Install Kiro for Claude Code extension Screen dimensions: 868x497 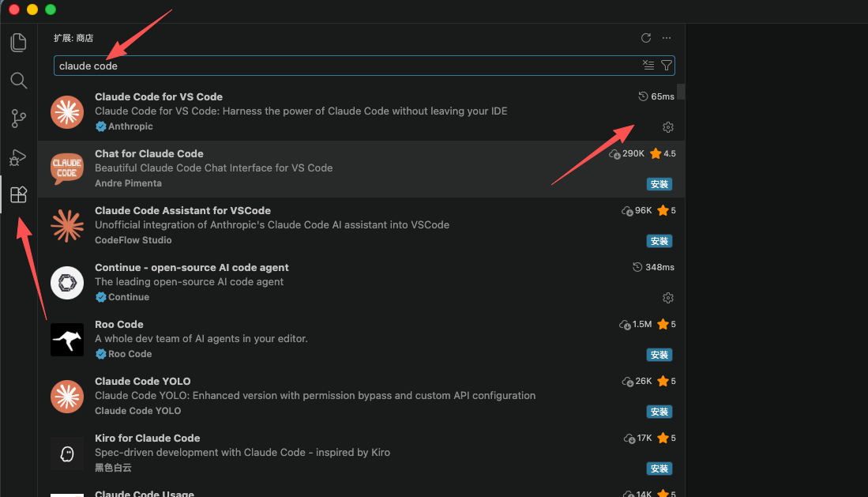click(659, 469)
